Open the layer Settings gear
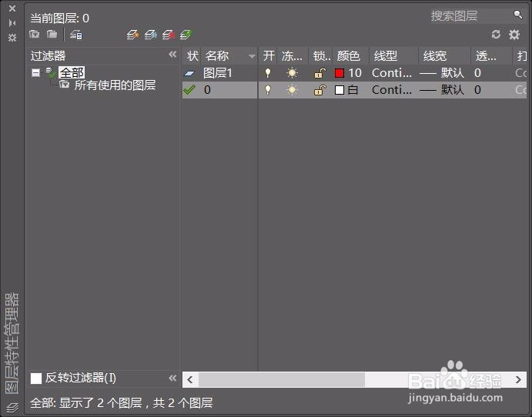 [514, 35]
